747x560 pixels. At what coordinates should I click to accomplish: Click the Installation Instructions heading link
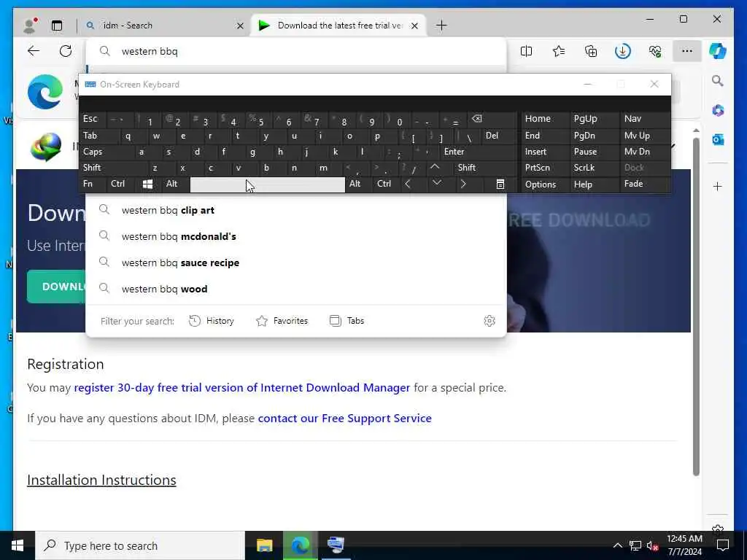(101, 480)
